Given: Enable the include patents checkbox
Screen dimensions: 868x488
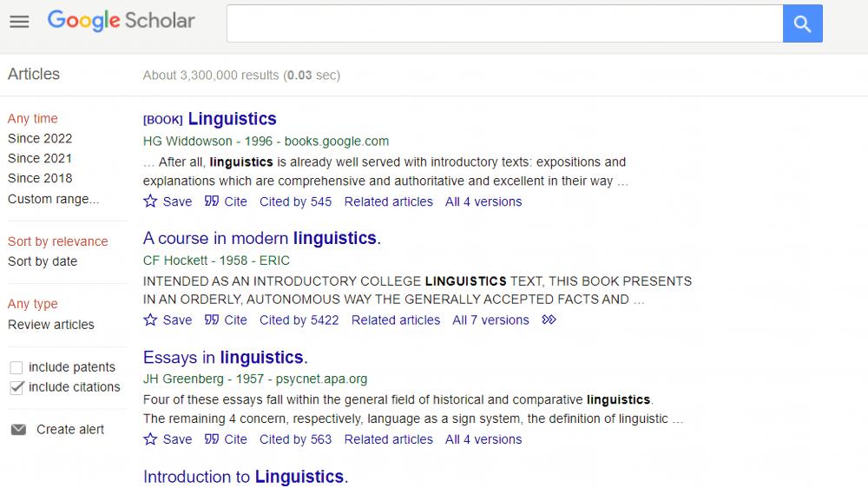Looking at the screenshot, I should (x=16, y=367).
